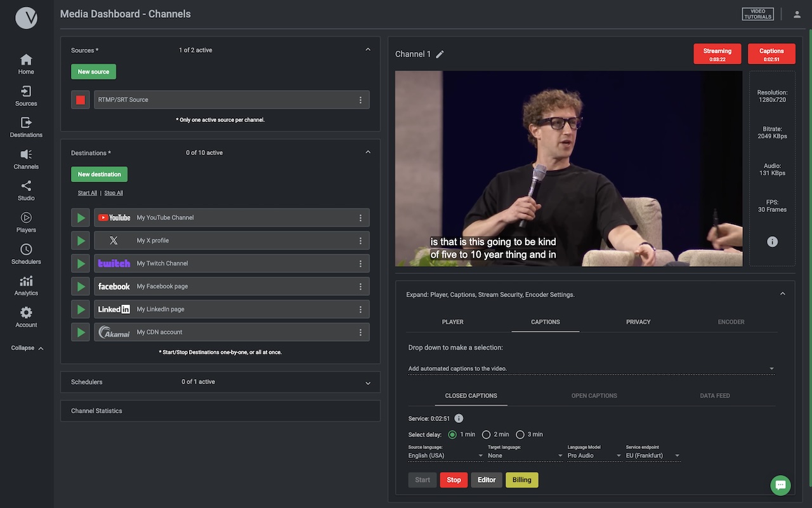The image size is (812, 508).
Task: Go to Analytics in the sidebar
Action: [26, 285]
